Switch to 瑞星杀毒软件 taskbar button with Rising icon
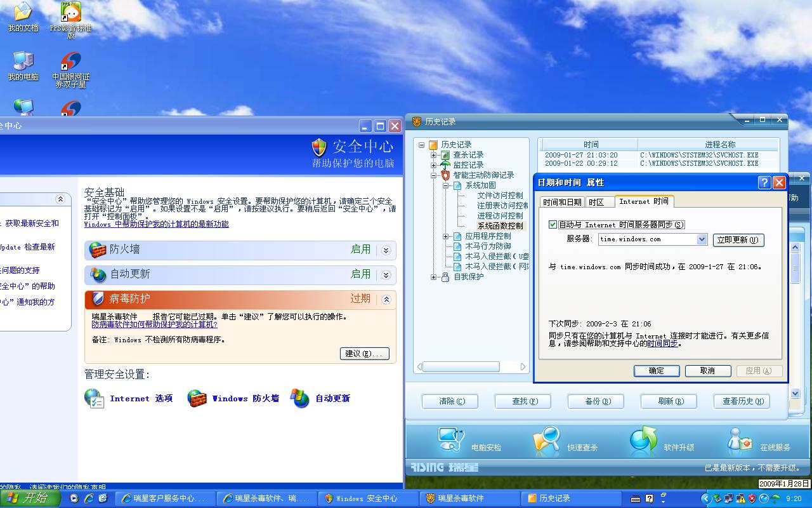 pos(469,498)
